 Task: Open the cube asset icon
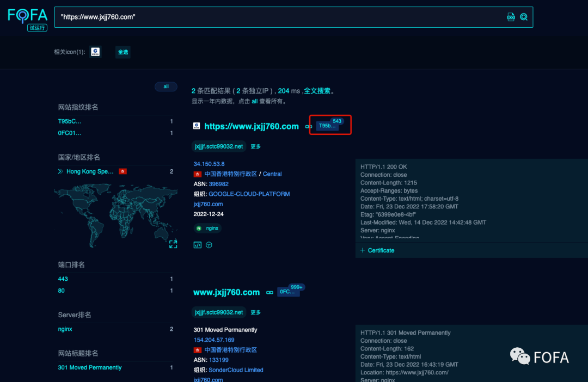[209, 245]
